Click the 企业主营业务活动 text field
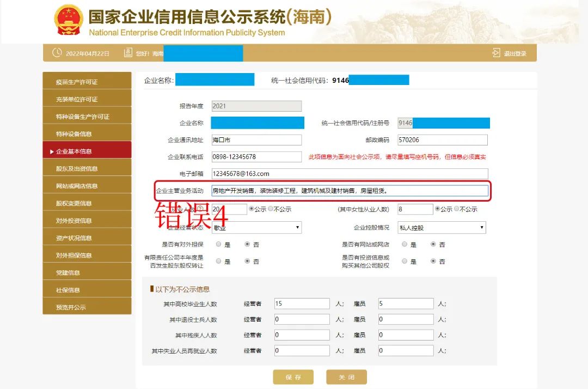Viewport: 588px width, 389px height. pos(350,191)
